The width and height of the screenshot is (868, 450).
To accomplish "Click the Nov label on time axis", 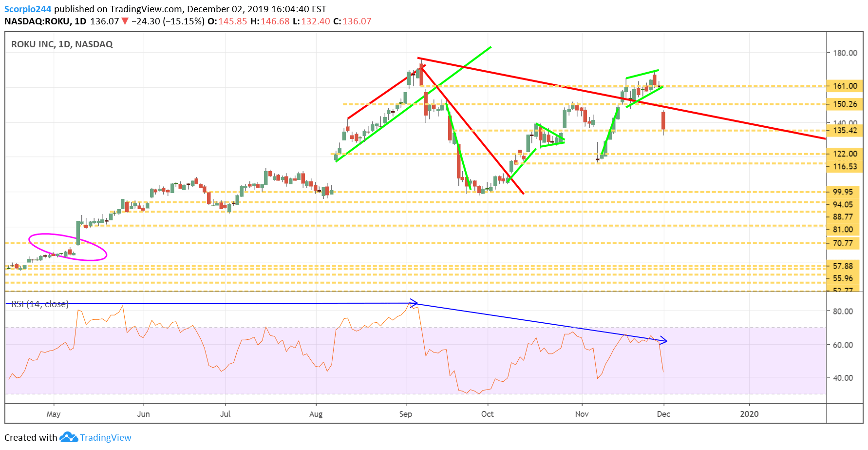I will 582,414.
